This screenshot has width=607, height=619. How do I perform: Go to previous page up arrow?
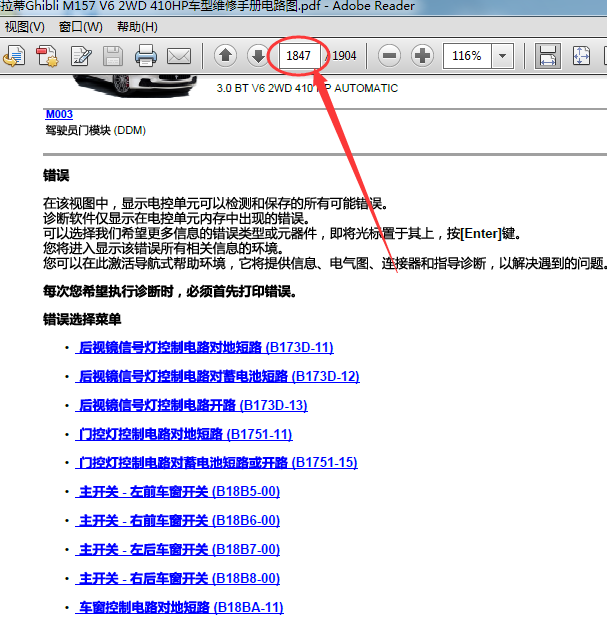click(x=225, y=56)
